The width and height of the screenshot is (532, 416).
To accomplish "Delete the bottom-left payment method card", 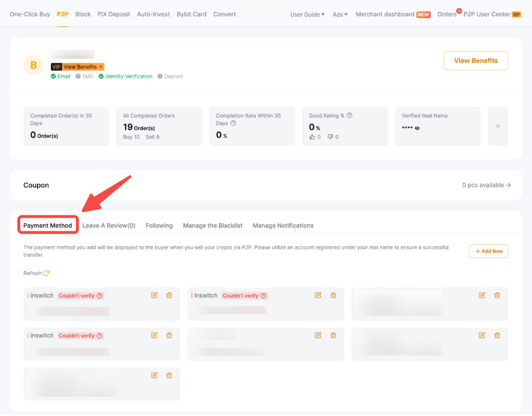I will (169, 375).
